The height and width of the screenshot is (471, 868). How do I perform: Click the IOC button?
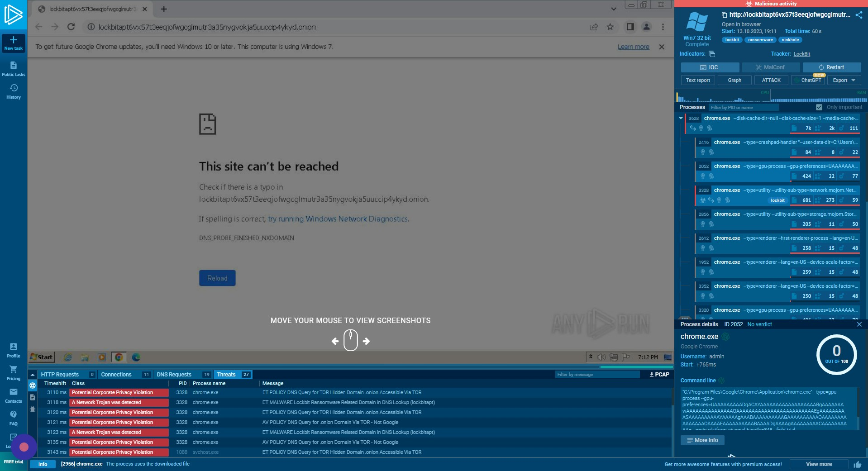click(x=710, y=67)
